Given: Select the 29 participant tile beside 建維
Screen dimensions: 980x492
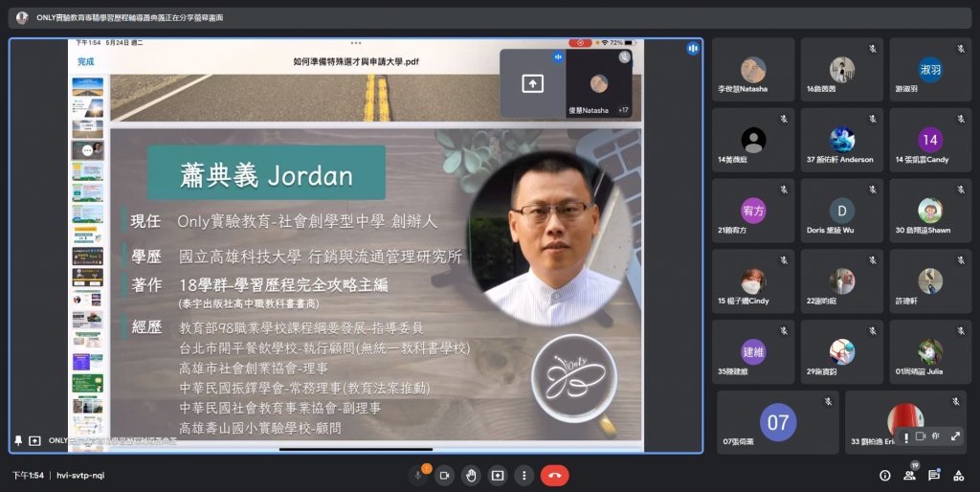Looking at the screenshot, I should tap(842, 352).
